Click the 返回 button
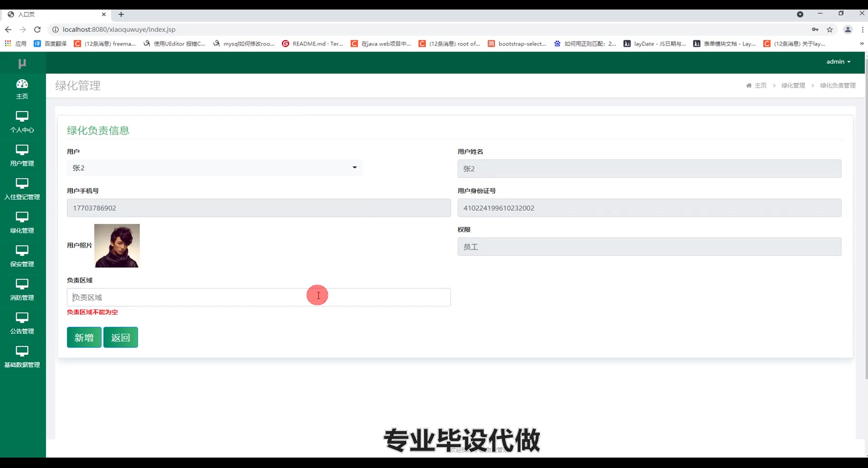This screenshot has width=868, height=468. 121,337
